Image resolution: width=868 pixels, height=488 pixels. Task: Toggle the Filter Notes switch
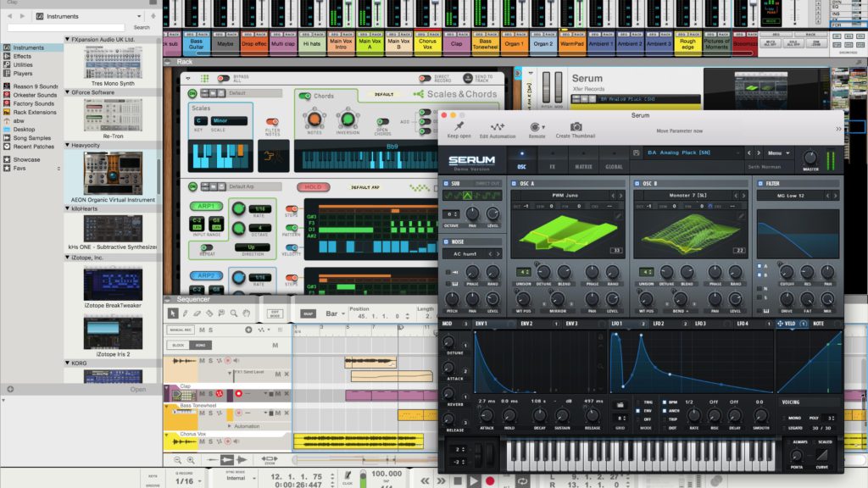[272, 122]
